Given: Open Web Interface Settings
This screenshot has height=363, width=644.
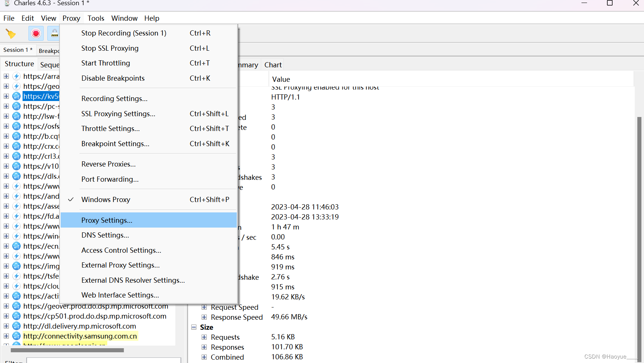Looking at the screenshot, I should click(x=148, y=295).
